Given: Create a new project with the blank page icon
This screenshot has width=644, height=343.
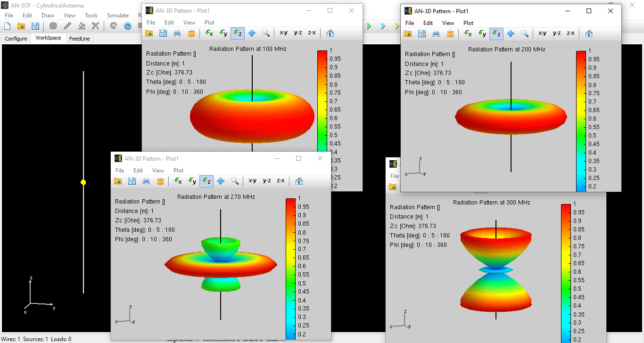Looking at the screenshot, I should (6, 26).
